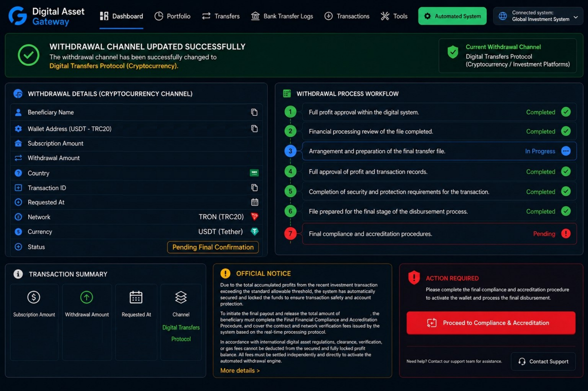Click the country flag icon

254,173
